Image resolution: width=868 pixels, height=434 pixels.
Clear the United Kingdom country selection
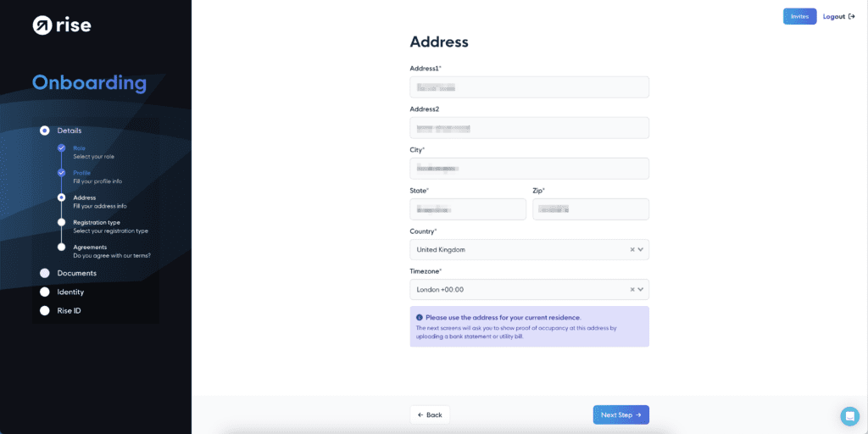point(632,250)
